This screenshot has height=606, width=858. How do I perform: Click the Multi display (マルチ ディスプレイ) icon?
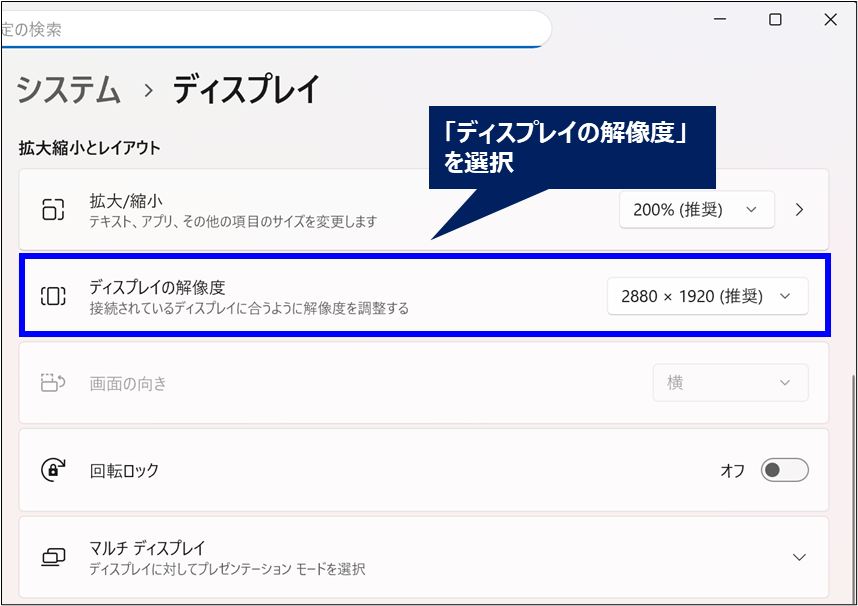tap(53, 557)
